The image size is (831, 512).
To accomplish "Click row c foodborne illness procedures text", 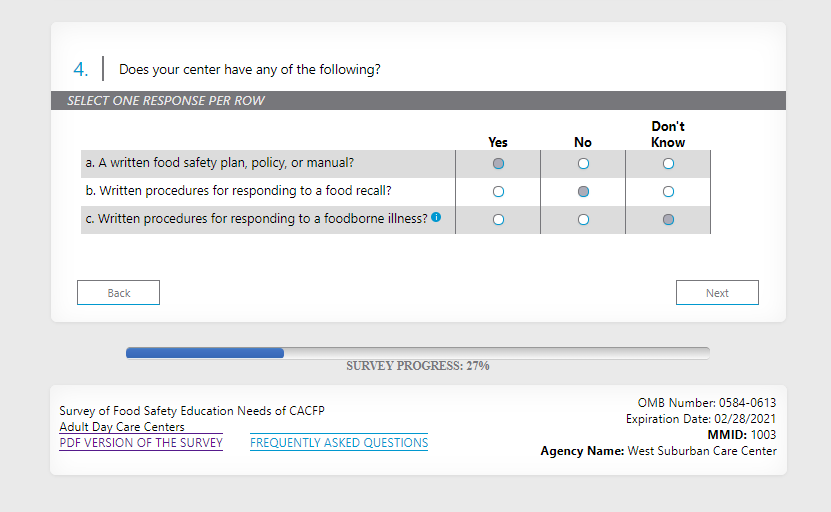I will click(256, 219).
